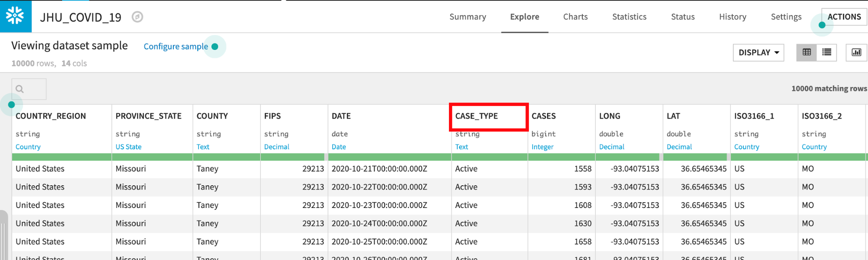Click the Snowflake dataset logo icon

(15, 16)
